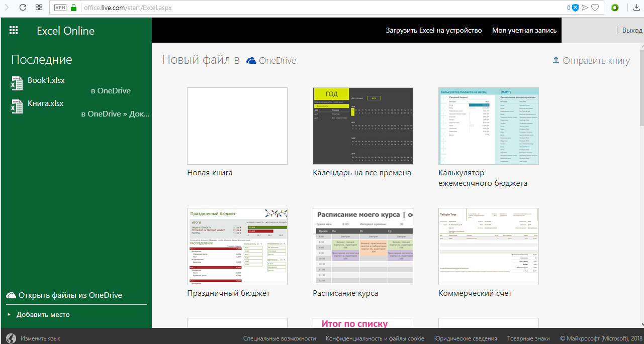This screenshot has width=644, height=344.
Task: Open the green circle extension icon
Action: coord(614,8)
